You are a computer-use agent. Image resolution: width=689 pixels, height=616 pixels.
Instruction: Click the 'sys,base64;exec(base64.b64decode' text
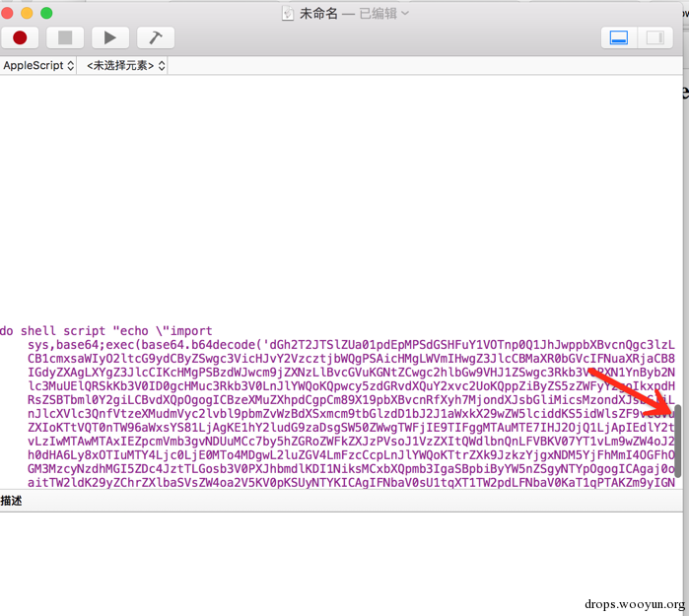pos(145,345)
